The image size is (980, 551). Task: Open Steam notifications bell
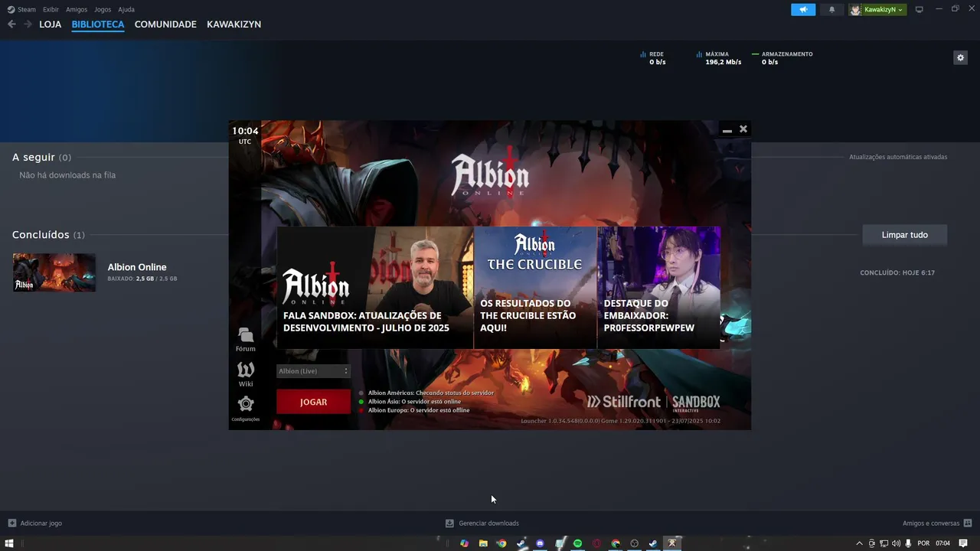click(x=832, y=9)
